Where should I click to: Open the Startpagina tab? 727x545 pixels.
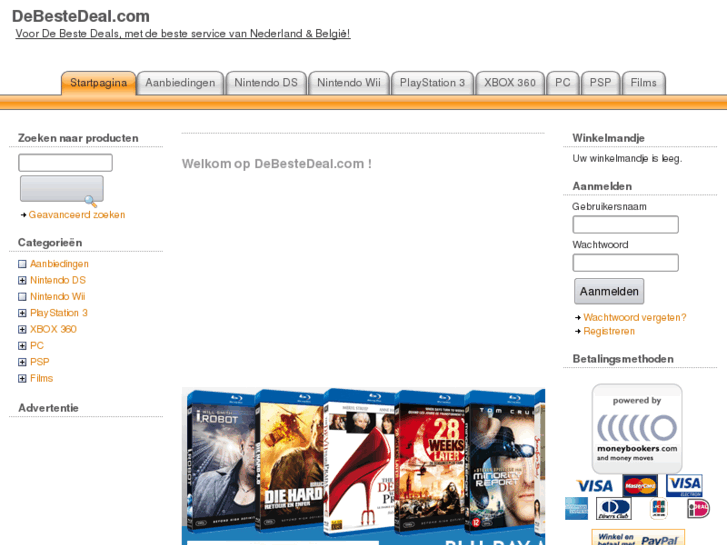98,83
